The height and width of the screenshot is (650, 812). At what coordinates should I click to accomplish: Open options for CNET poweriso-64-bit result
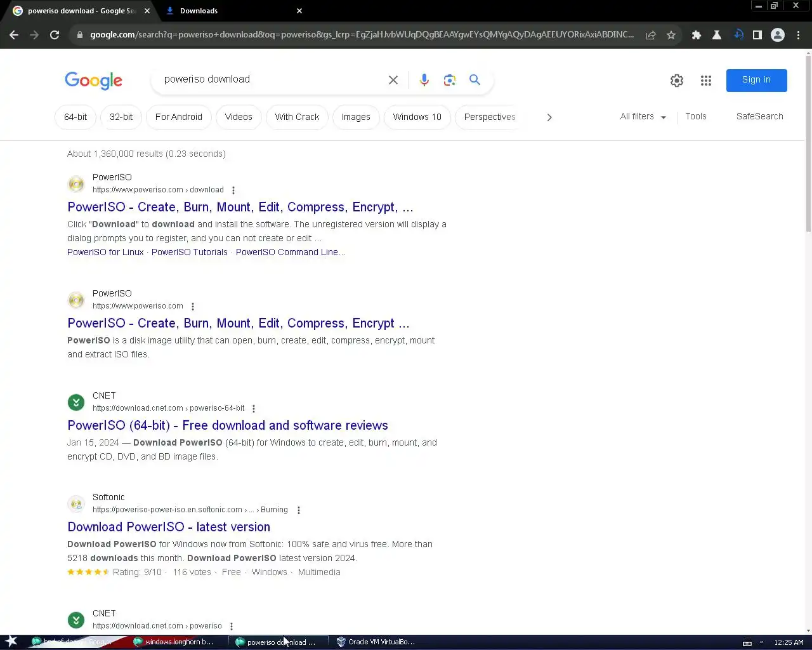(x=254, y=409)
